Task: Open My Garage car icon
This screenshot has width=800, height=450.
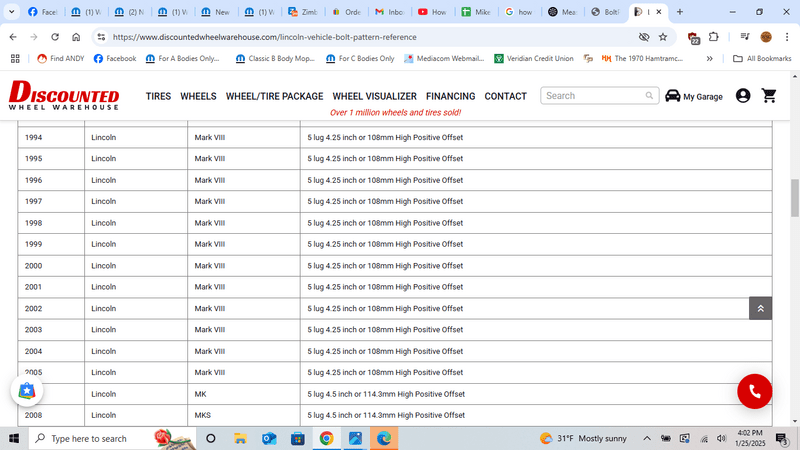Action: (673, 96)
